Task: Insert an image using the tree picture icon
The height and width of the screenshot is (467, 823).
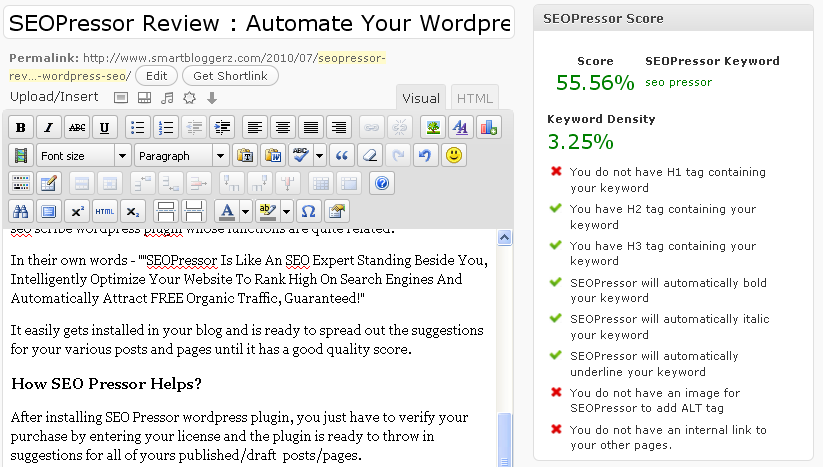Action: tap(433, 128)
